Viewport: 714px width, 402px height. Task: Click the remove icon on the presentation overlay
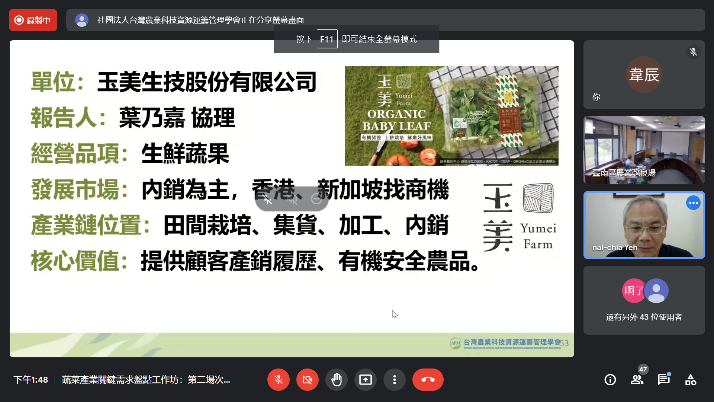315,199
